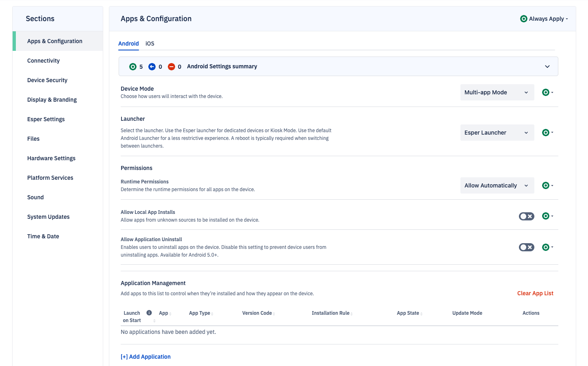Click the green target icon next to Launcher
This screenshot has width=588, height=366.
coord(545,133)
